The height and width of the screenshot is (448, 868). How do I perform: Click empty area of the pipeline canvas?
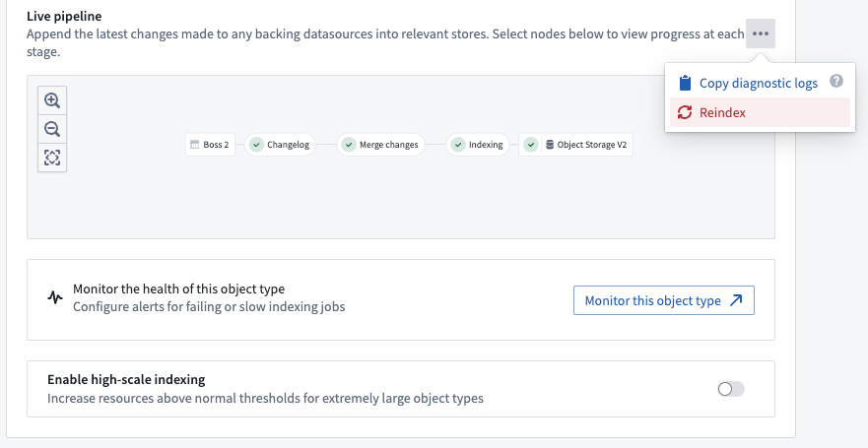pyautogui.click(x=394, y=202)
